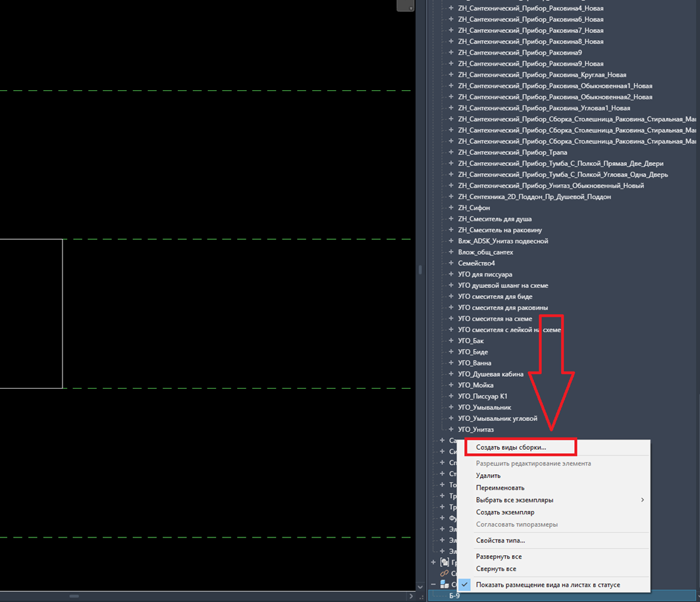This screenshot has height=602, width=700.
Task: Select 'УГО смесителя для биде' row
Action: pyautogui.click(x=495, y=296)
